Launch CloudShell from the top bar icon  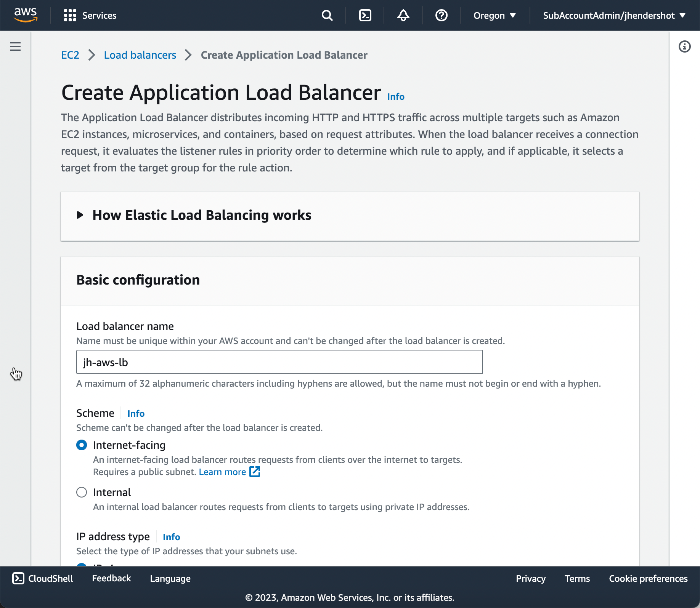pos(365,16)
